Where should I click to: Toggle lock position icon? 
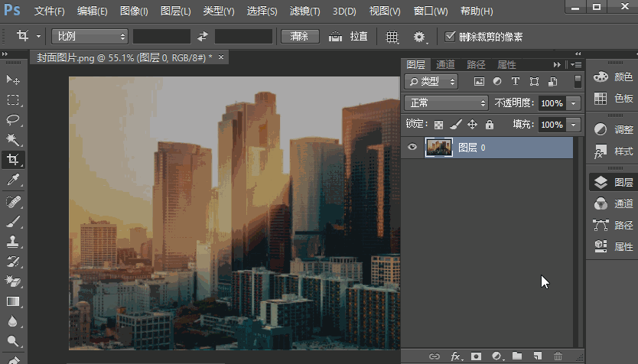[472, 125]
